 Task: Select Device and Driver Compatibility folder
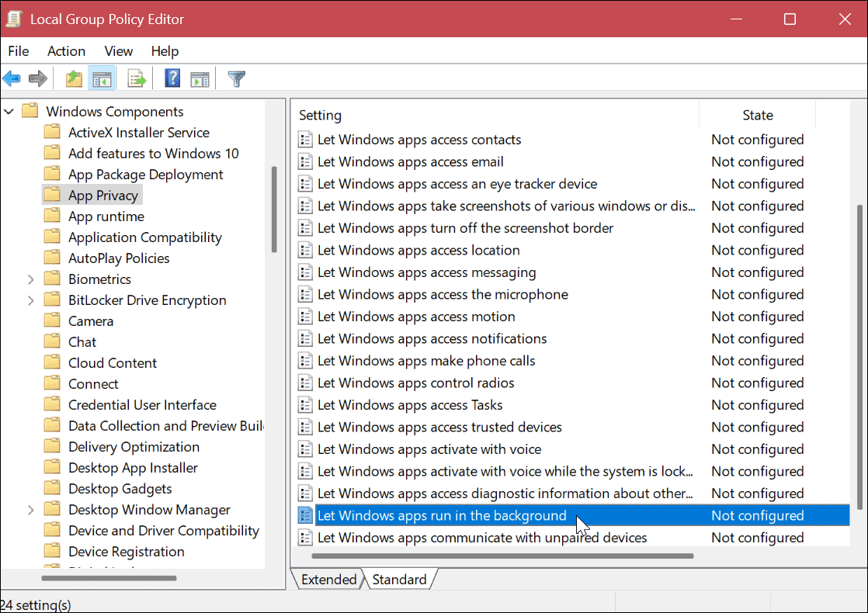(164, 531)
